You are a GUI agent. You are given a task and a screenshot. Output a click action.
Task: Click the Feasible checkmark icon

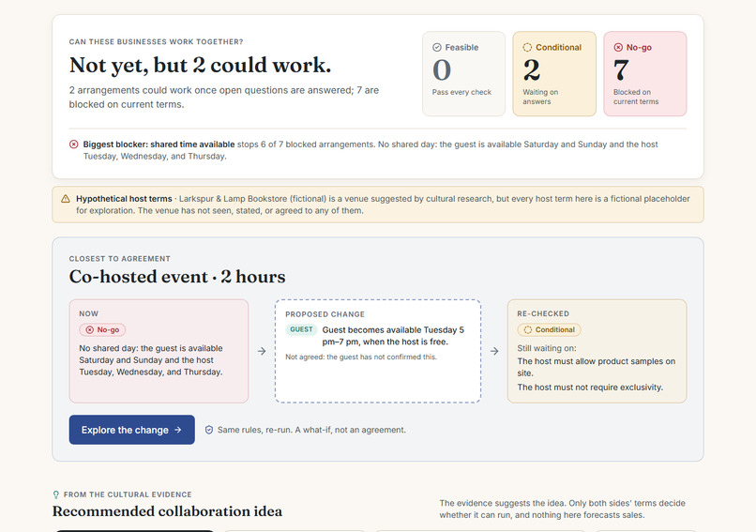(437, 47)
